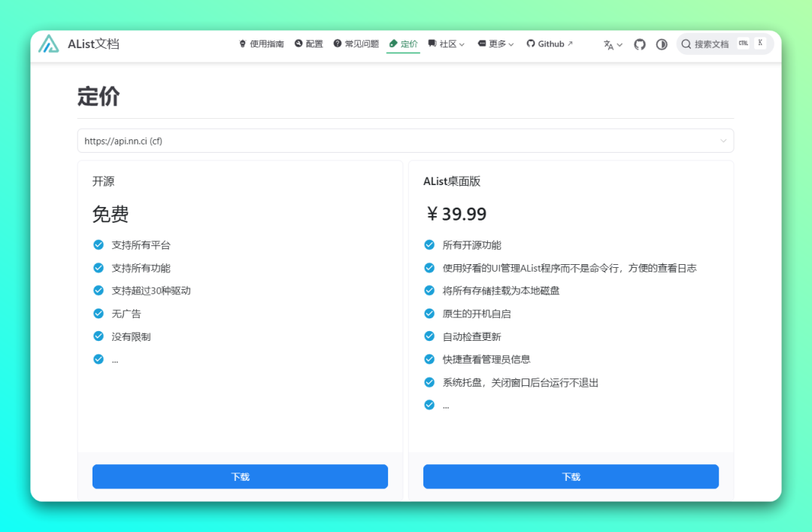Click the AList logo icon
This screenshot has width=812, height=532.
click(49, 44)
